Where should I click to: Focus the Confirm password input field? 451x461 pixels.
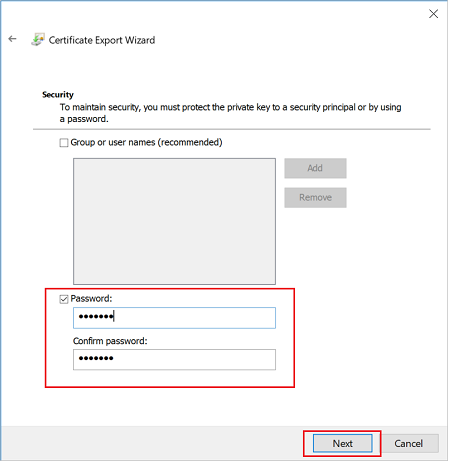click(174, 359)
